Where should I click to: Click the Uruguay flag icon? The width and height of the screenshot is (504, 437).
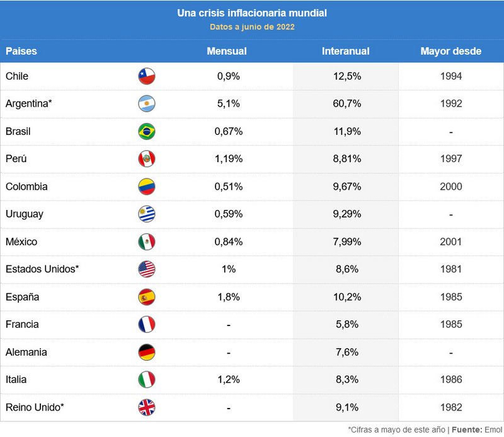click(x=147, y=214)
